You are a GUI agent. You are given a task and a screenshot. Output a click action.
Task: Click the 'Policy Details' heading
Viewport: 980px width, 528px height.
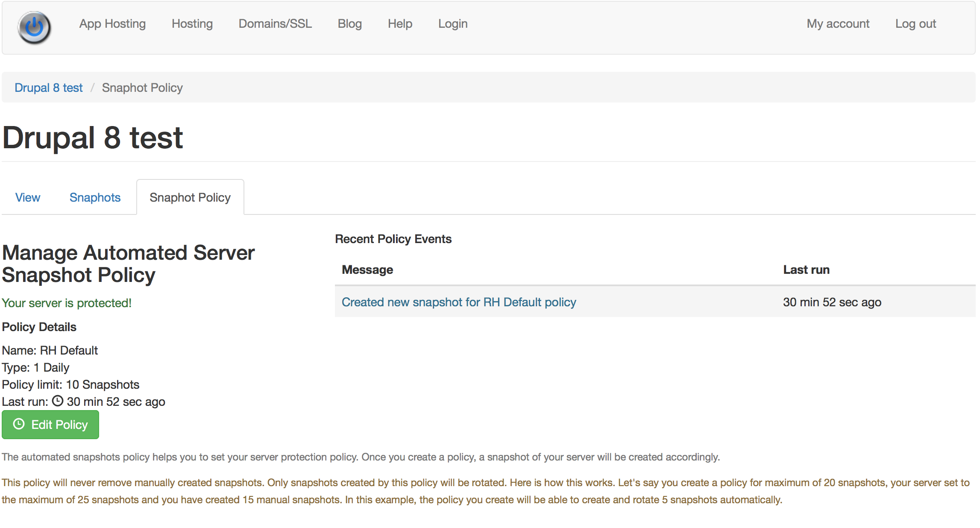[x=39, y=327]
